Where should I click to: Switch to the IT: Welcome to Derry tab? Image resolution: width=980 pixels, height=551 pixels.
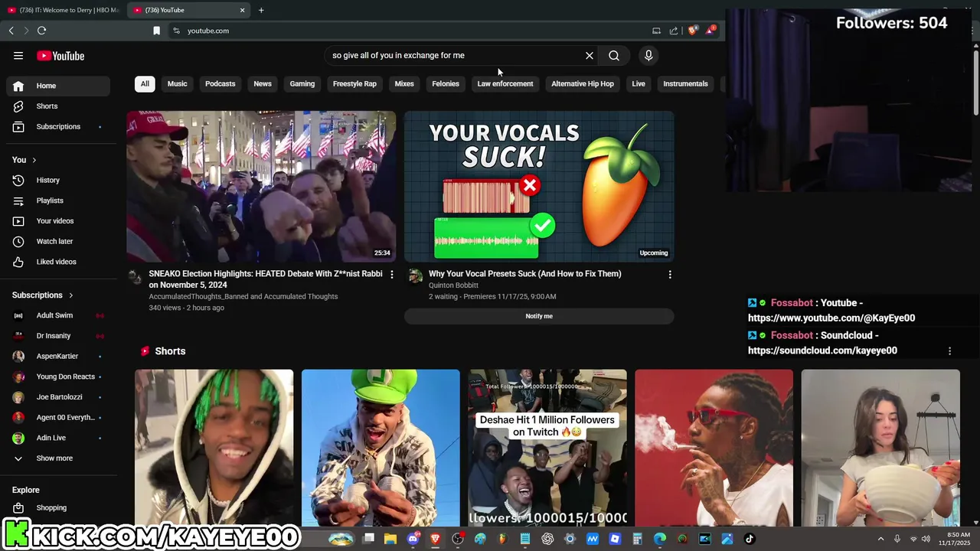(63, 10)
